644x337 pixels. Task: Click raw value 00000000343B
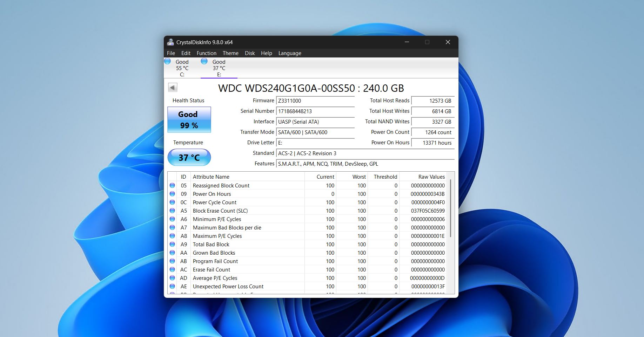[428, 194]
